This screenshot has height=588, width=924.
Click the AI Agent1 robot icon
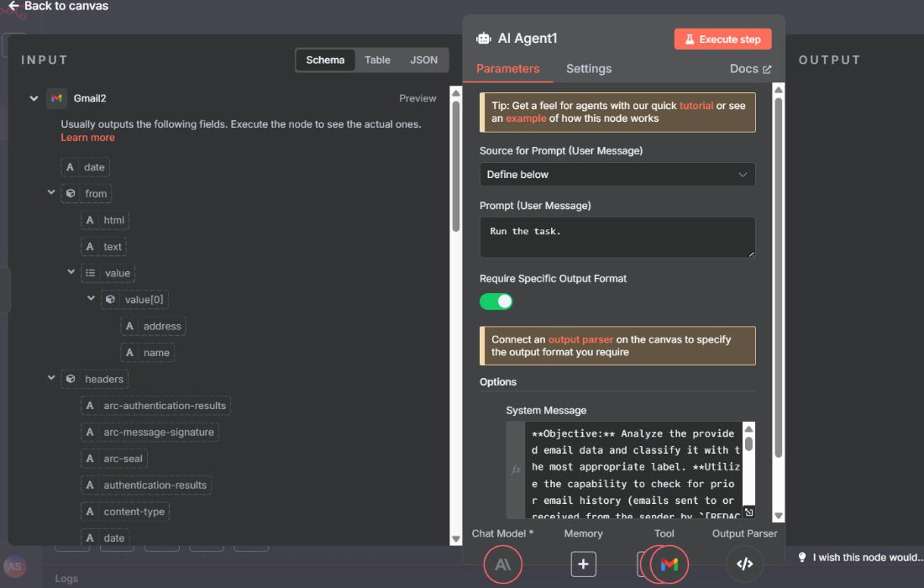[484, 39]
